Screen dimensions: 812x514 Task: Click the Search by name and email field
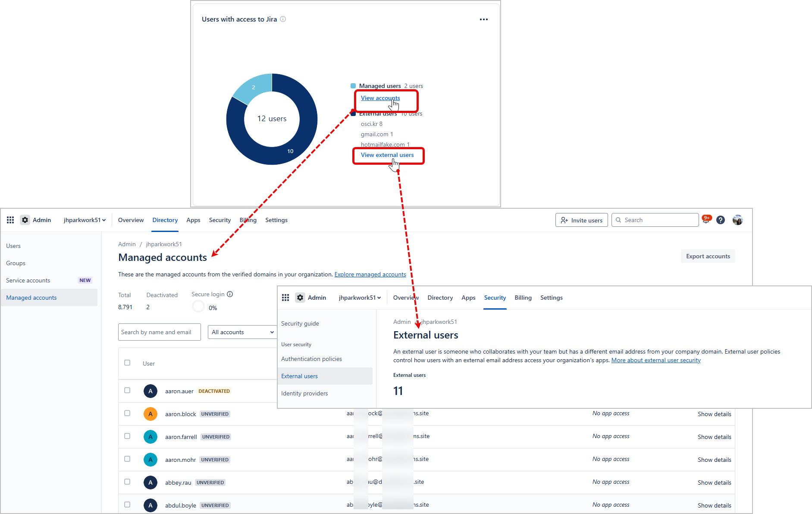coord(160,332)
